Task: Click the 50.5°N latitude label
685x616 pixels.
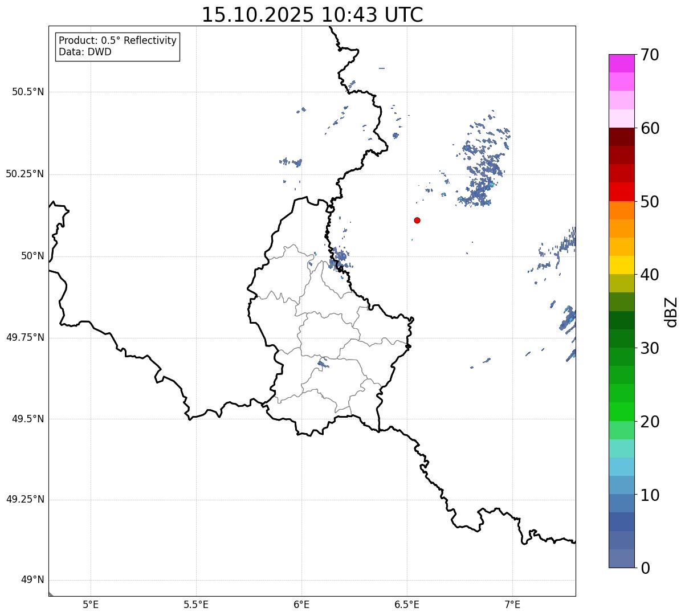Action: tap(28, 92)
